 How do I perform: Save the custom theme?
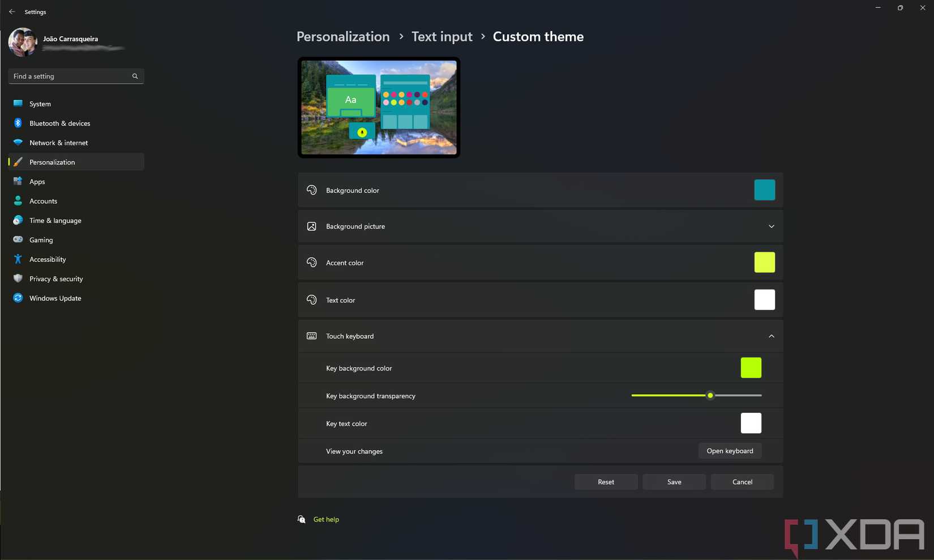[x=674, y=481]
